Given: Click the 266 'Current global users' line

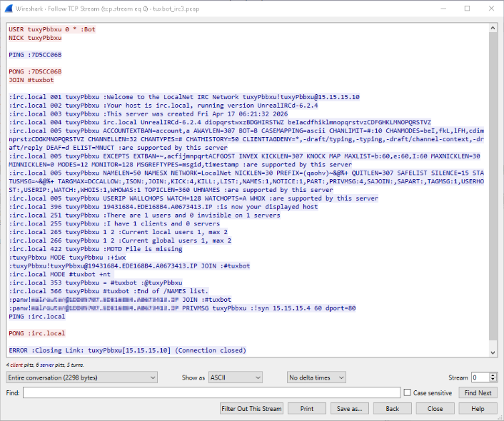Looking at the screenshot, I should [x=120, y=240].
